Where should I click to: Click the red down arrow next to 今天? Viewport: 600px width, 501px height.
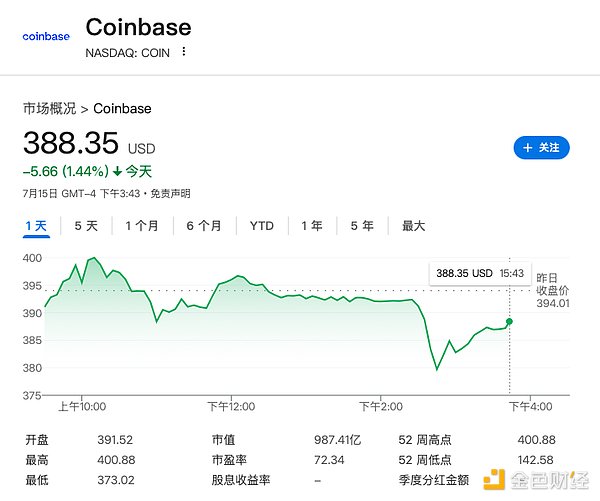[118, 171]
